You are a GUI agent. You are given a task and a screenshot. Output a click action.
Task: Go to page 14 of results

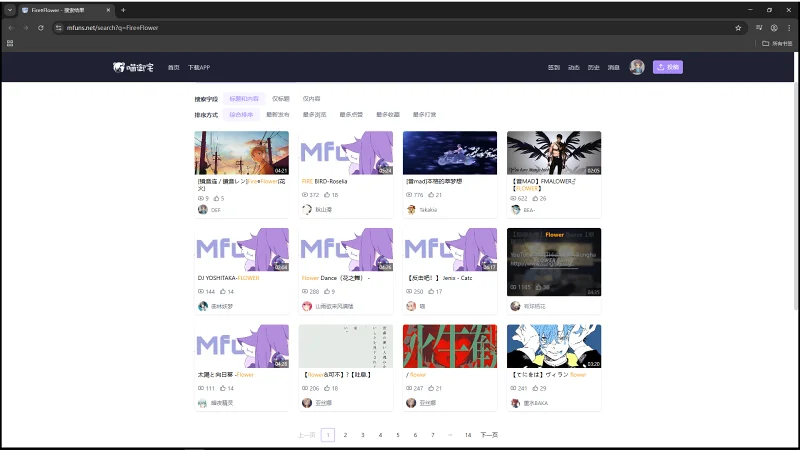468,435
